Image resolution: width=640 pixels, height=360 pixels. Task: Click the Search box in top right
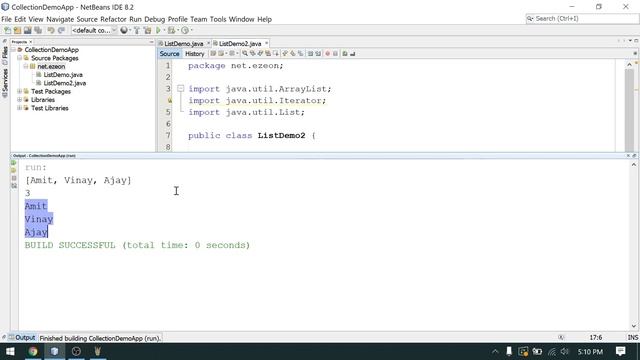coord(582,19)
